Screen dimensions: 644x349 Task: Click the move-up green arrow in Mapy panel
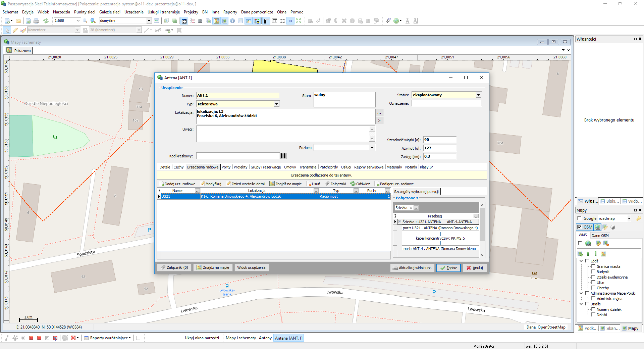click(x=588, y=254)
